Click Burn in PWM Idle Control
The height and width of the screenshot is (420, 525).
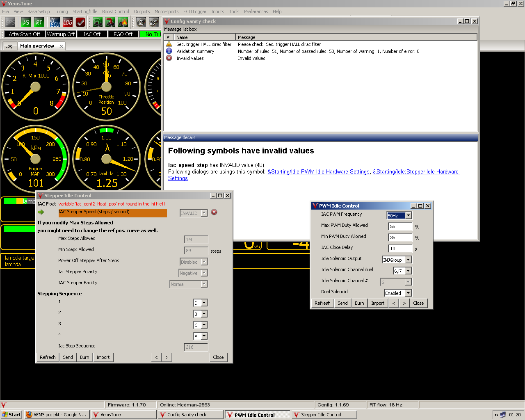pyautogui.click(x=359, y=303)
